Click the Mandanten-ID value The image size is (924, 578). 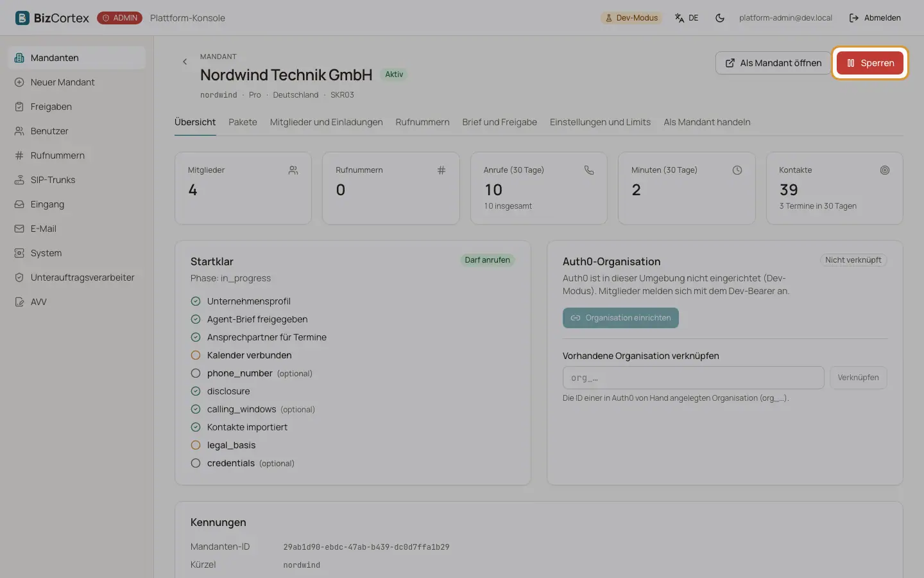pyautogui.click(x=366, y=547)
